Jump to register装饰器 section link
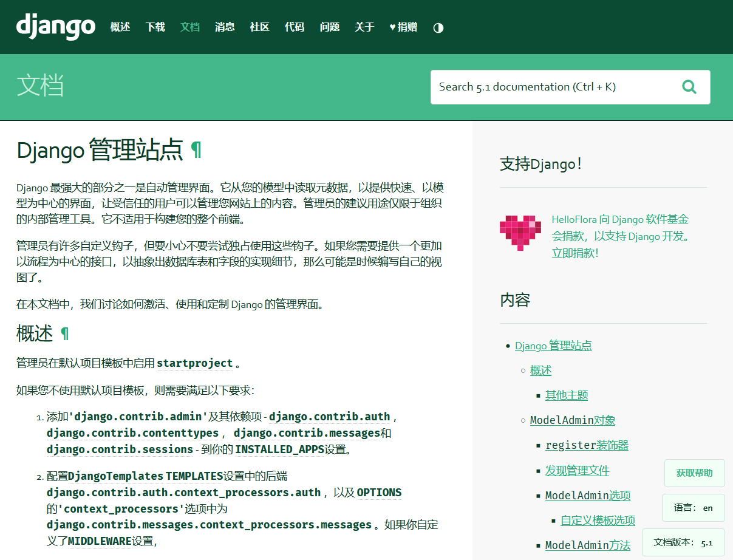This screenshot has width=733, height=560. tap(587, 445)
